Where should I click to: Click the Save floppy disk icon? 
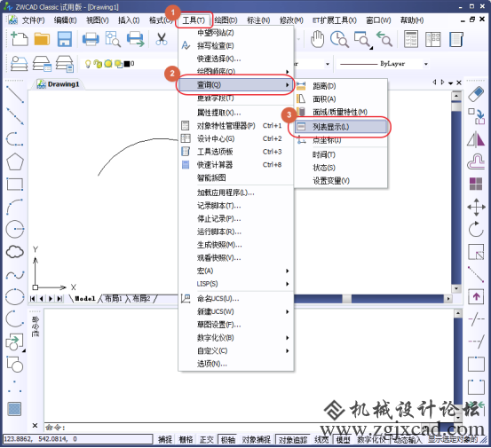65,39
